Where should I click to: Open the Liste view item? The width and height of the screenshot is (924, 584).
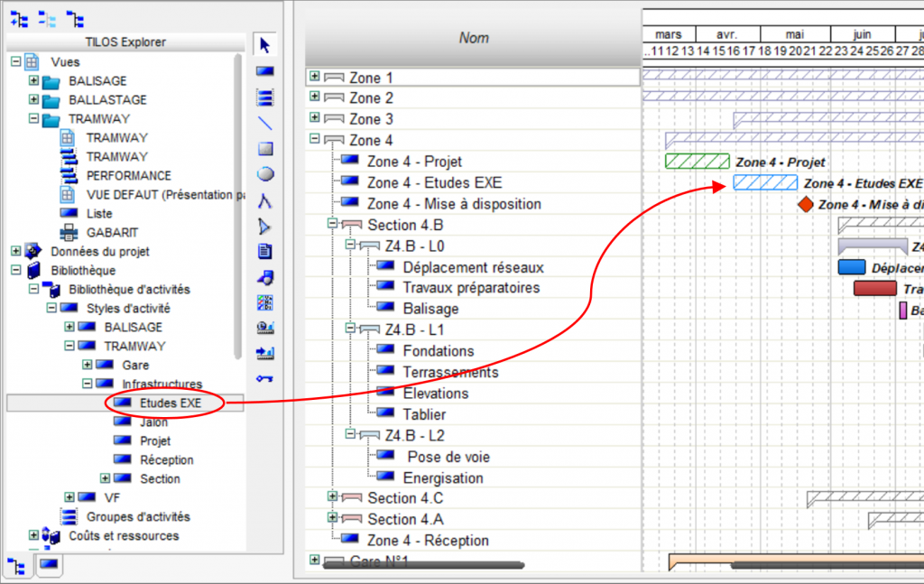tap(99, 213)
